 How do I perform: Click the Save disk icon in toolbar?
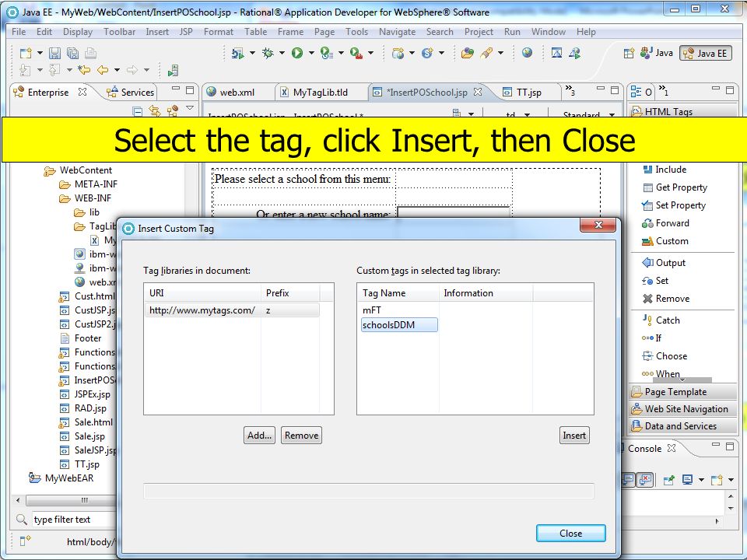tap(54, 53)
